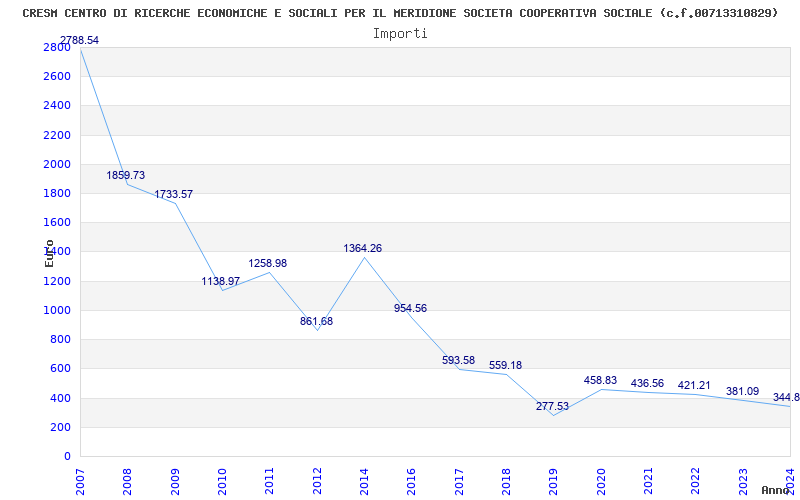Viewport: 800px width, 500px height.
Task: Click the 458.83 data label
Action: [601, 380]
